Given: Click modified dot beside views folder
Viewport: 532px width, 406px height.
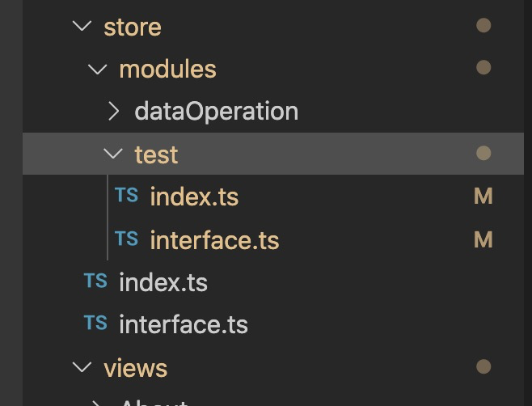Looking at the screenshot, I should click(x=483, y=367).
